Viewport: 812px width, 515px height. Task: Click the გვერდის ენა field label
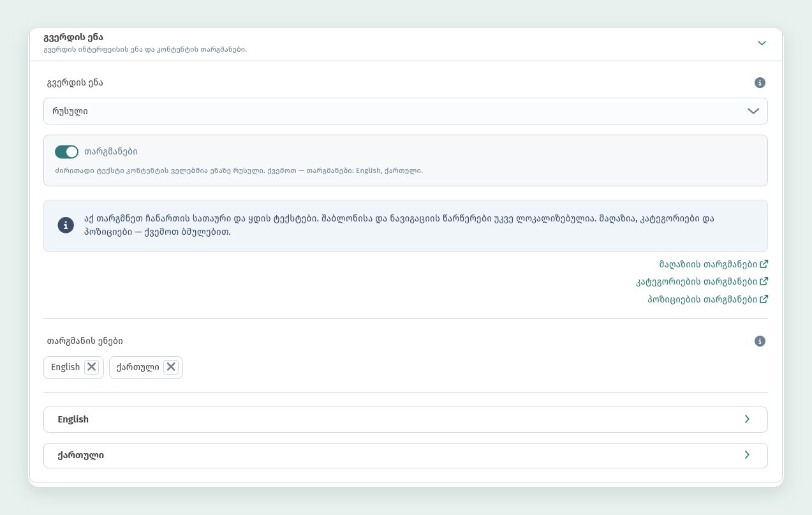coord(75,83)
